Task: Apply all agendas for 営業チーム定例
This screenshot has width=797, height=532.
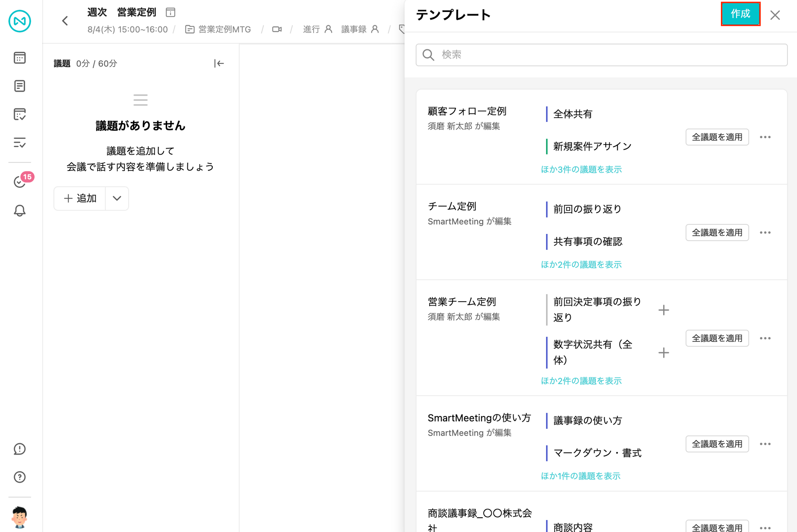Action: (717, 338)
